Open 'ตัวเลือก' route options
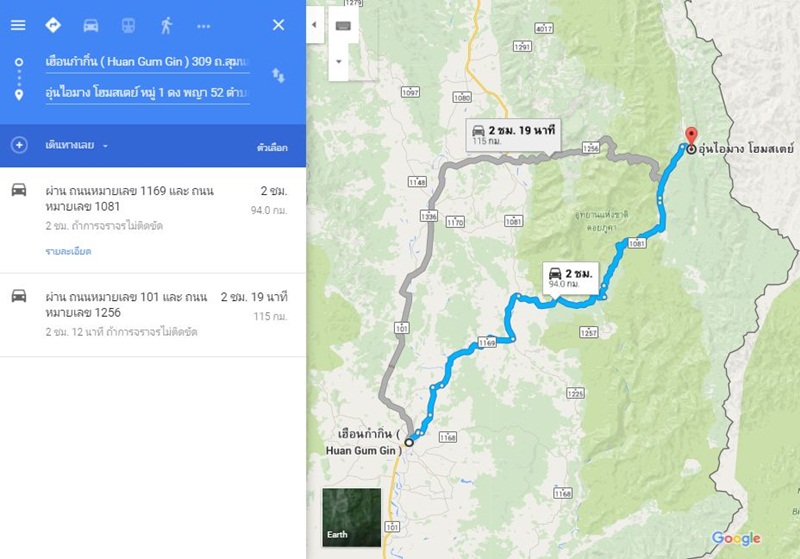 click(272, 147)
